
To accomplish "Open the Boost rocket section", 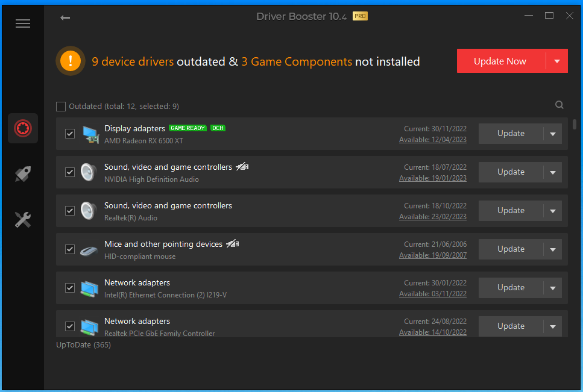I will pyautogui.click(x=23, y=175).
